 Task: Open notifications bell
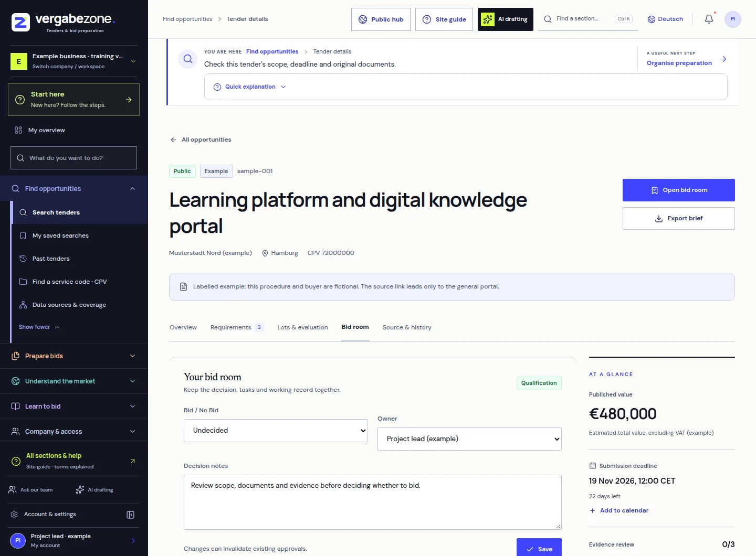pyautogui.click(x=709, y=19)
